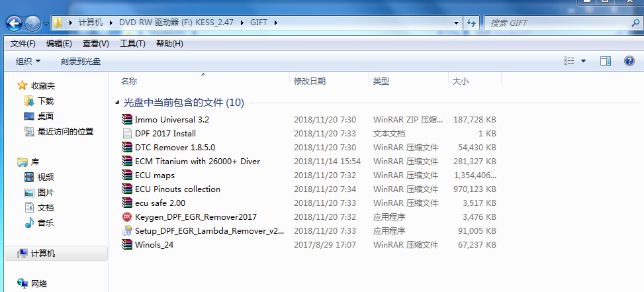Screen dimensions: 644x292
Task: Open 视频 library
Action: [x=46, y=177]
